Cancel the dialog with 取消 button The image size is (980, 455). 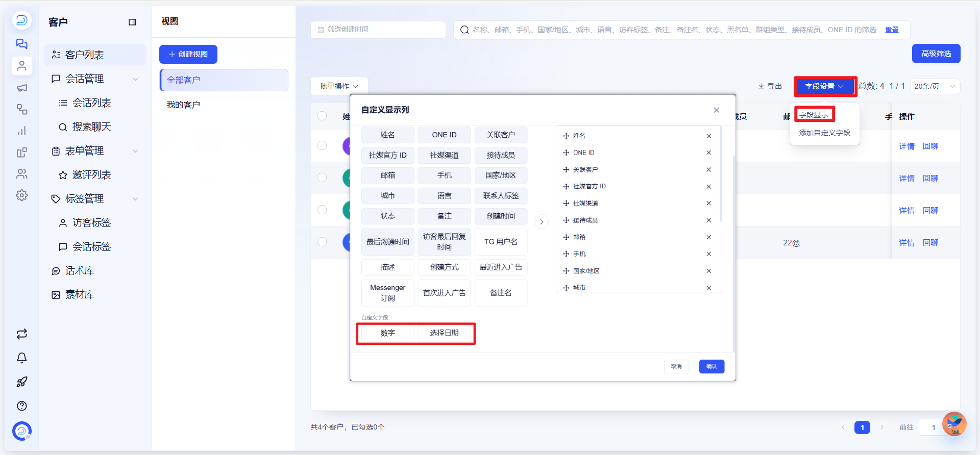[x=676, y=367]
